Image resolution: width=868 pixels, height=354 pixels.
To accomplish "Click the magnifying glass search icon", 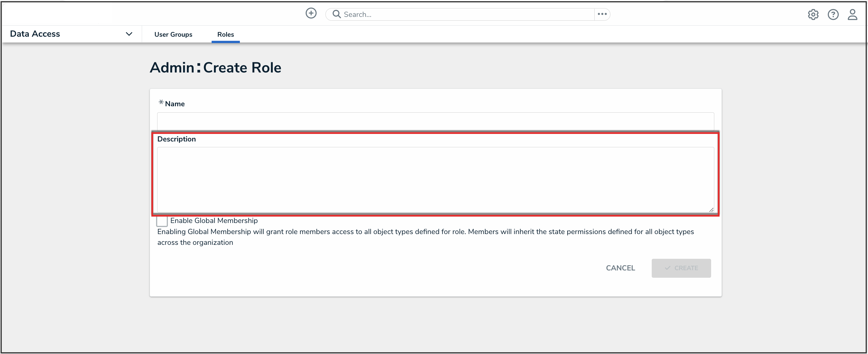I will click(x=336, y=14).
